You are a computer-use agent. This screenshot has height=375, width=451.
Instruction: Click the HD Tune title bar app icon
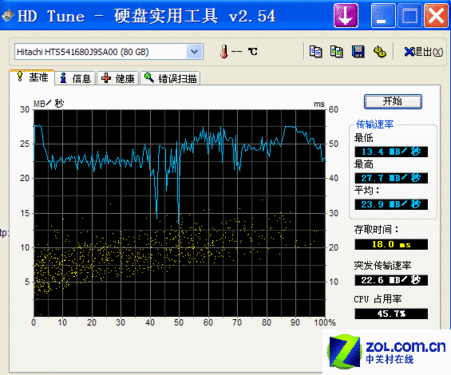(x=8, y=15)
